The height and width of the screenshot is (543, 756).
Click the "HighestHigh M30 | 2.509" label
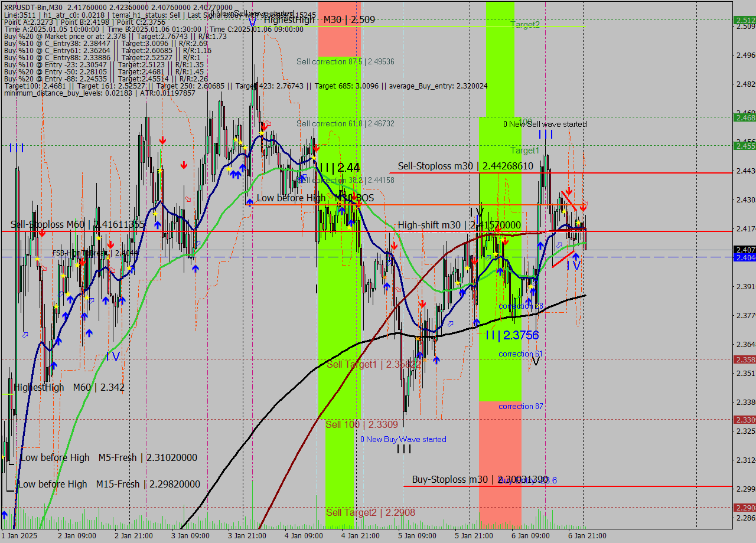pos(320,19)
